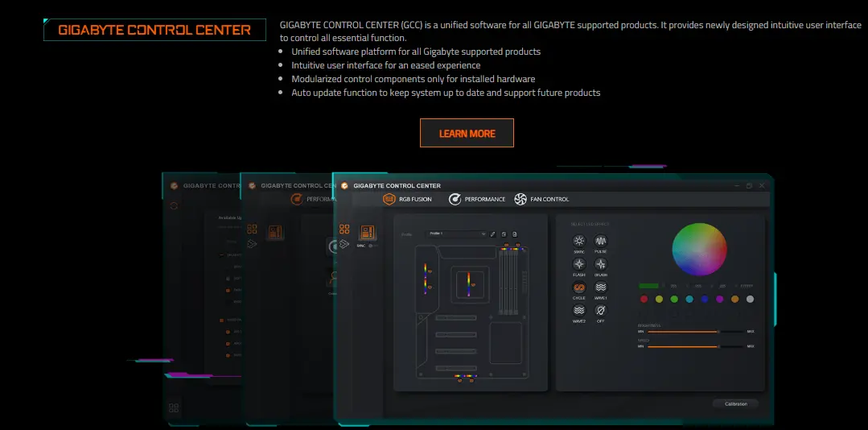Toggle the Sync switch under motherboard icon
The height and width of the screenshot is (430, 868).
coord(372,245)
